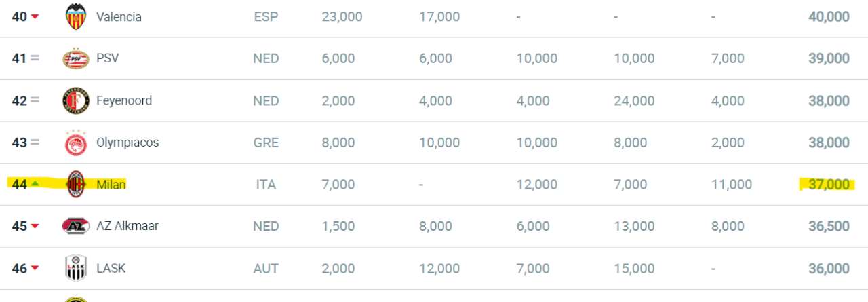The height and width of the screenshot is (302, 868).
Task: Select the LASK club name
Action: pos(111,268)
